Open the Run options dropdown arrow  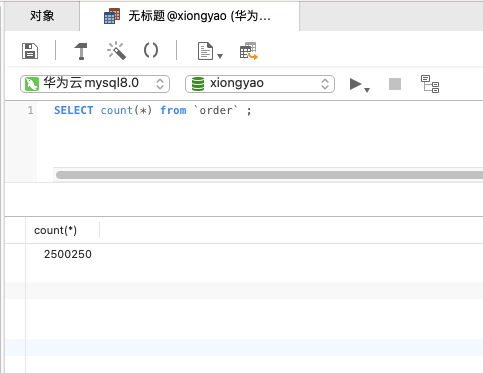pos(367,90)
